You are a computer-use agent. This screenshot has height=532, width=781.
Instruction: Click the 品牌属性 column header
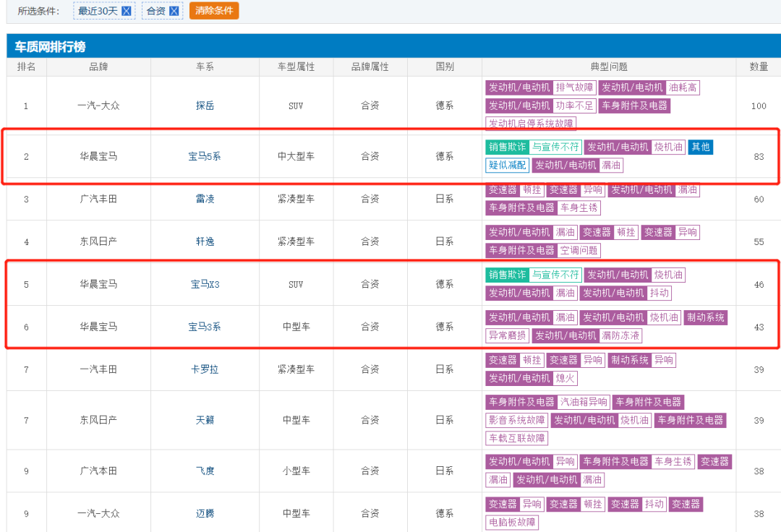point(370,66)
